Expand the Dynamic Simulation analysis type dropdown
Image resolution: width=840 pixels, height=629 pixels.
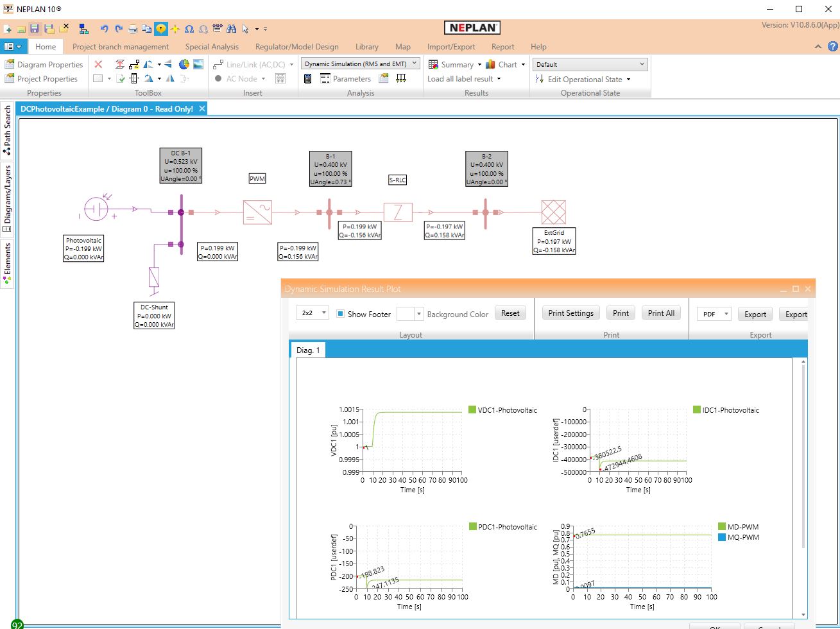[x=361, y=64]
